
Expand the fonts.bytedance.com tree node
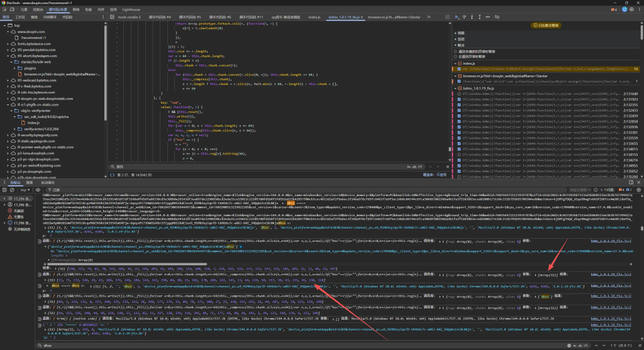(x=9, y=43)
